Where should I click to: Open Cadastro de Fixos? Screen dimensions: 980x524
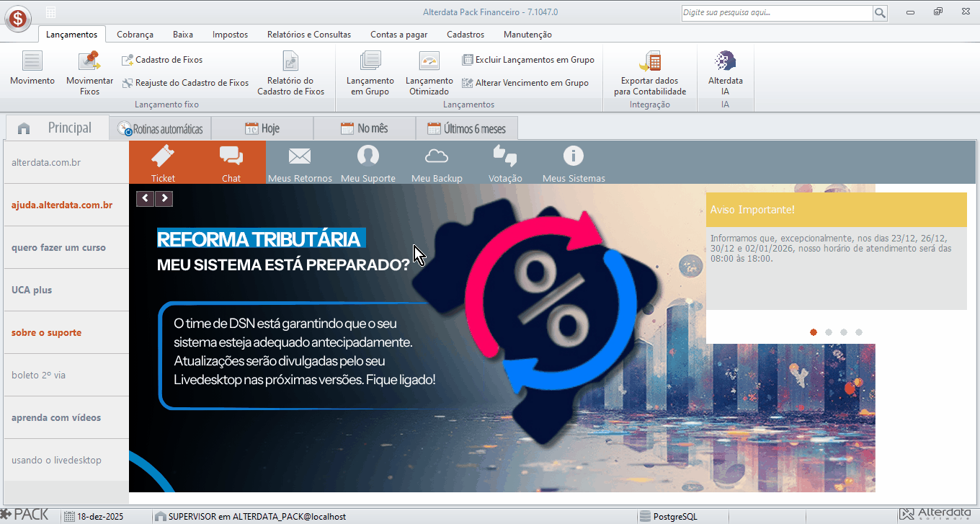162,60
